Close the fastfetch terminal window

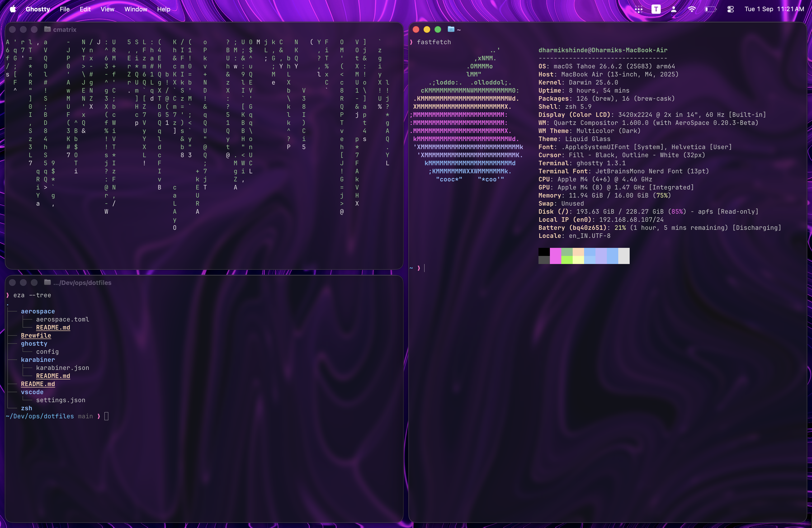[416, 29]
